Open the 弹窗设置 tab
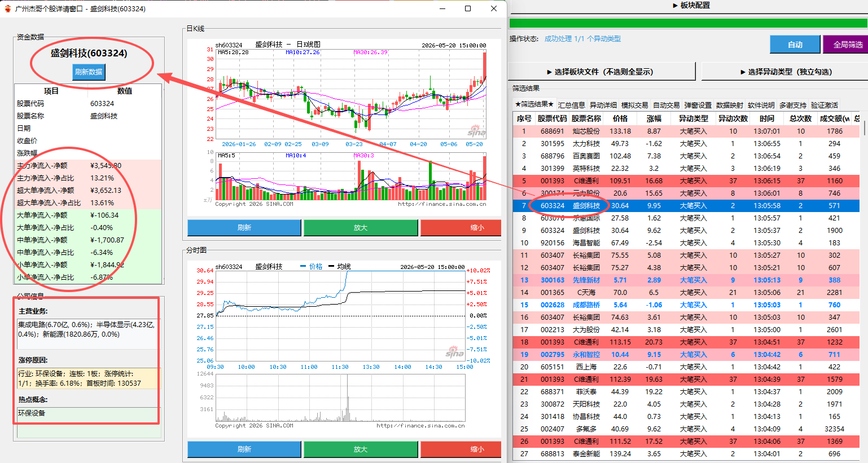 (698, 105)
